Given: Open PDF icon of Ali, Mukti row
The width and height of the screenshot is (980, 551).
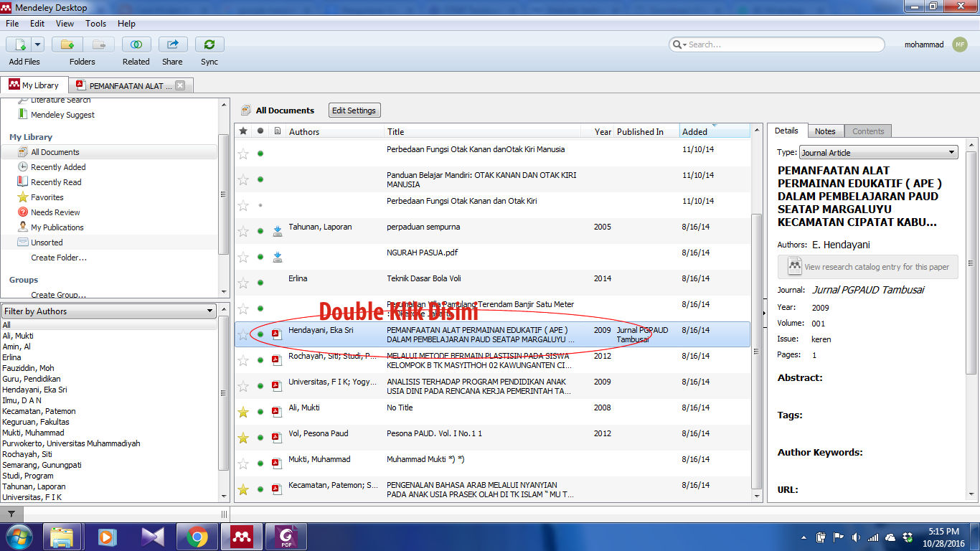Looking at the screenshot, I should [x=278, y=412].
